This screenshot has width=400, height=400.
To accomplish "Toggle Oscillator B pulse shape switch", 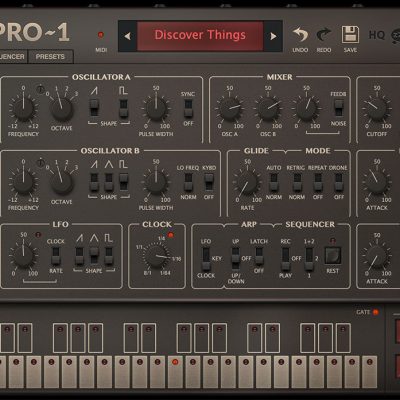I will click(124, 182).
